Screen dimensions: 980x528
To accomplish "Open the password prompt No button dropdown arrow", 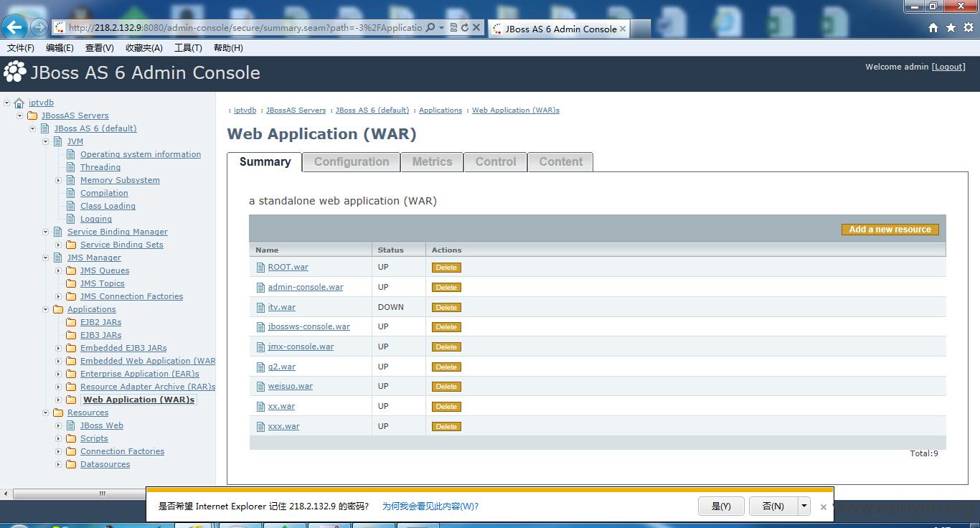I will click(804, 506).
